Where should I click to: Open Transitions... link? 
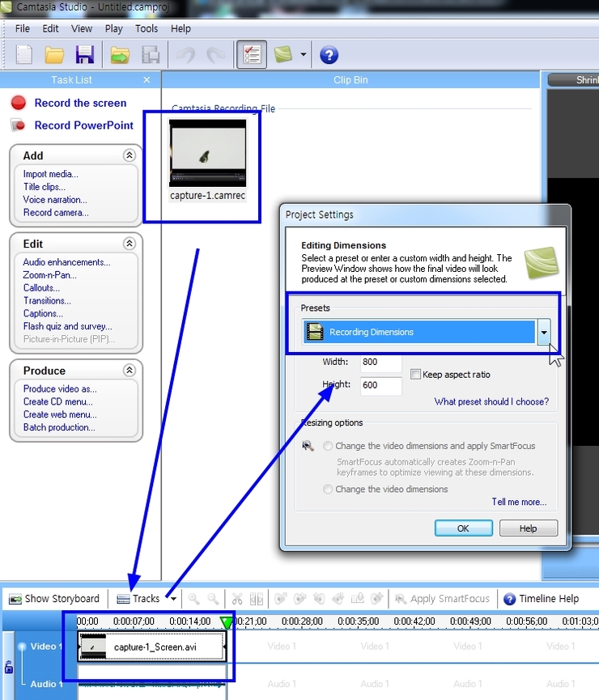tap(47, 300)
